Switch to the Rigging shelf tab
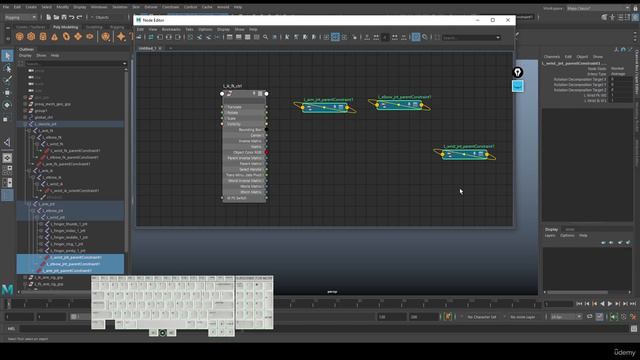This screenshot has height=360, width=640. [x=117, y=27]
